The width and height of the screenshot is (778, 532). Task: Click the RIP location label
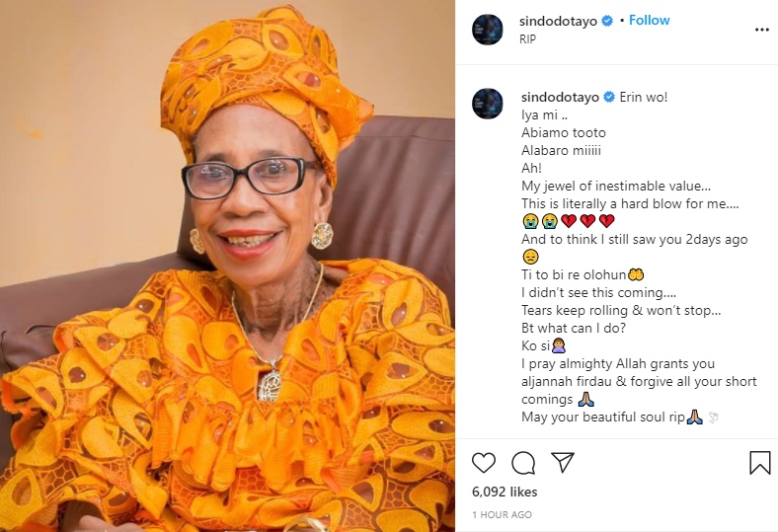coord(530,39)
